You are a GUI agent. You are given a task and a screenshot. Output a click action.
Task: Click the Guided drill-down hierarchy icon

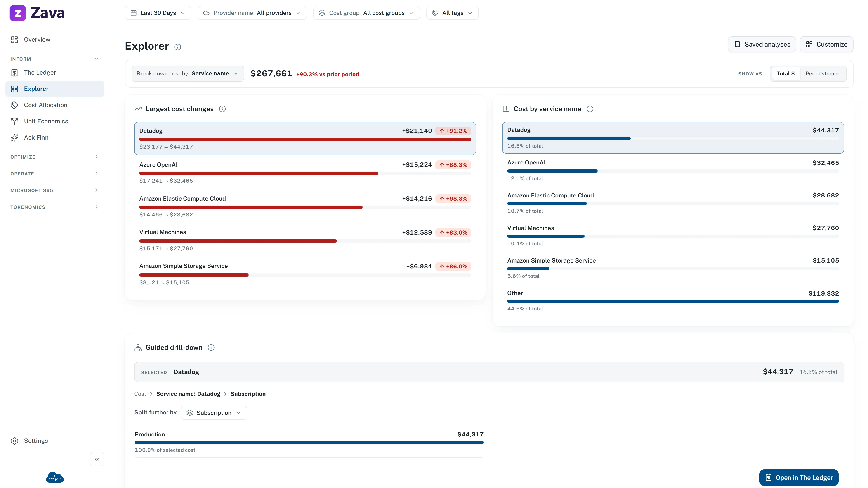(138, 347)
